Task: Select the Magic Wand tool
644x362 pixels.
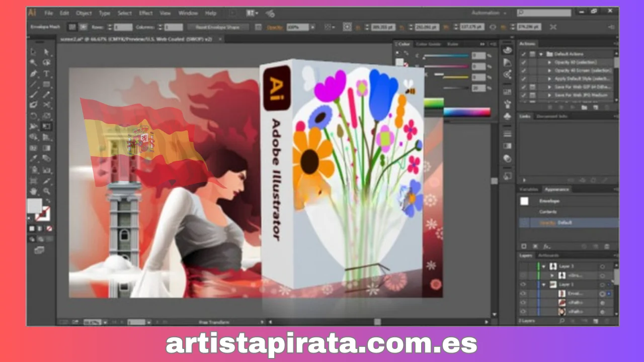Action: pos(34,63)
